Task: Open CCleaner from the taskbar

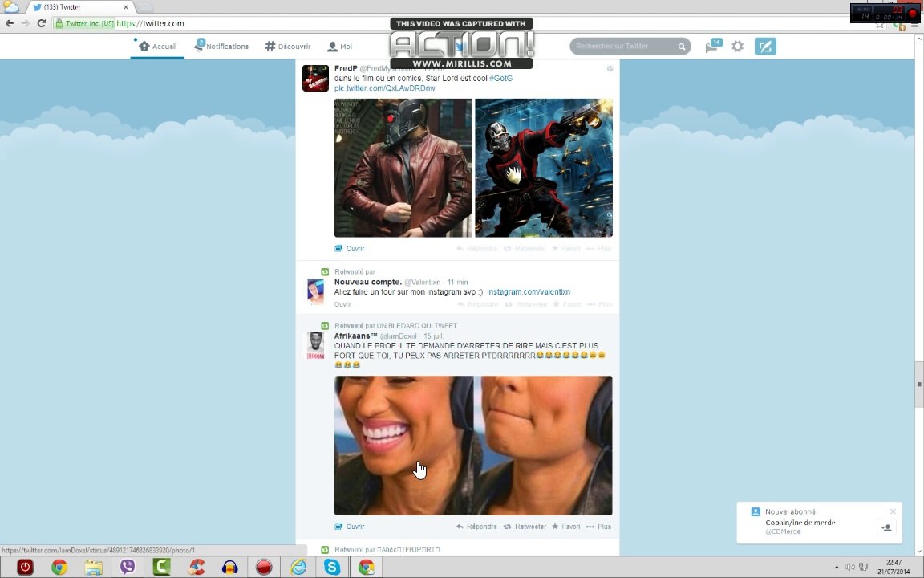Action: [x=196, y=567]
